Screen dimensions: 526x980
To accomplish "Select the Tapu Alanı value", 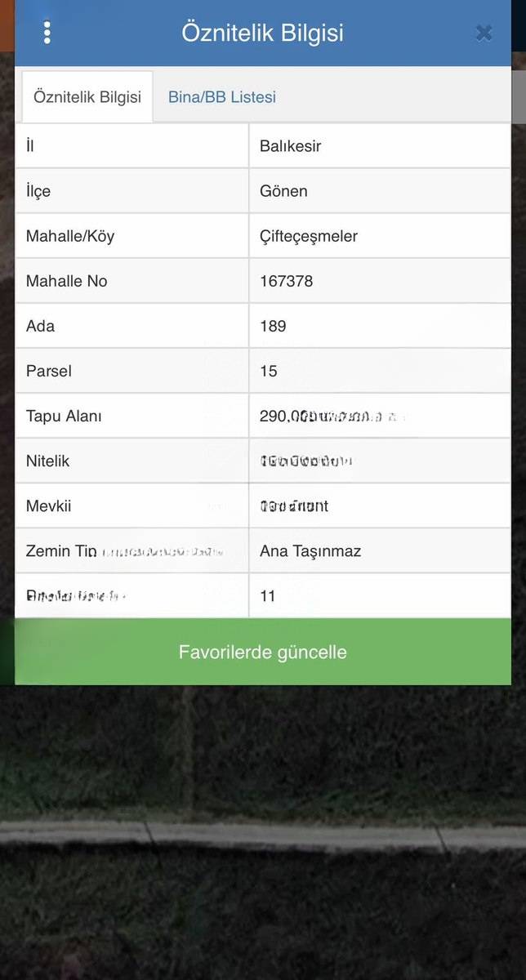I will [x=331, y=416].
